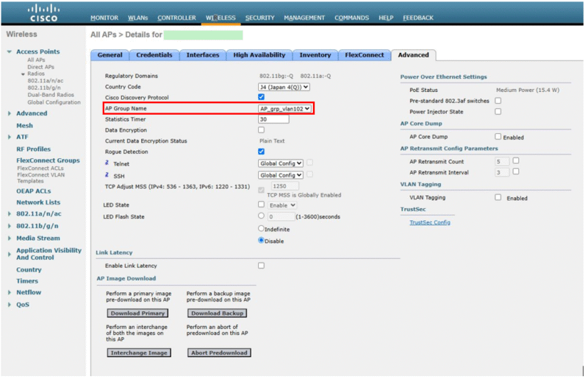588x379 pixels.
Task: Click the SSH info icon
Action: (107, 174)
